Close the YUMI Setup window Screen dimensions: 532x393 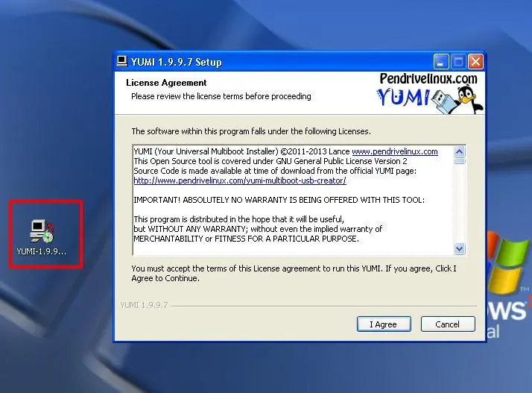(x=475, y=62)
